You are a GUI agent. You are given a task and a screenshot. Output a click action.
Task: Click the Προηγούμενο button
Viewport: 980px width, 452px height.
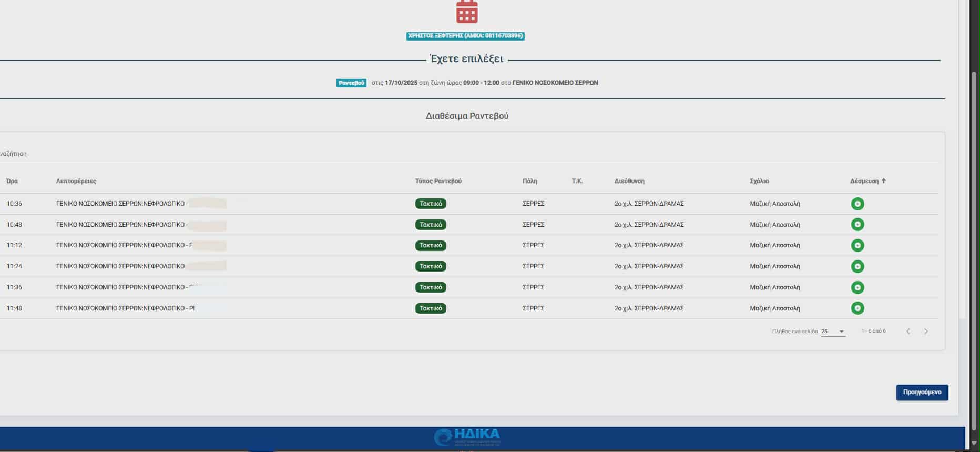(x=922, y=393)
